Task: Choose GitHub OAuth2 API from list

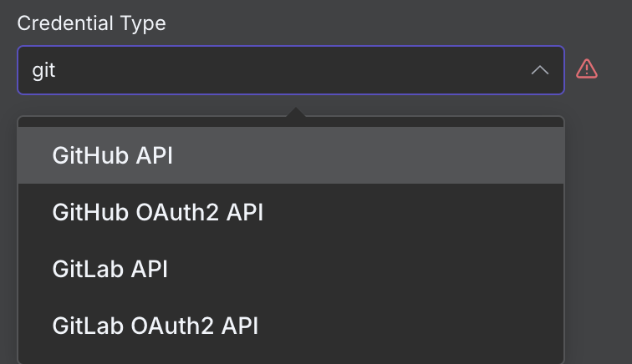Action: click(157, 212)
